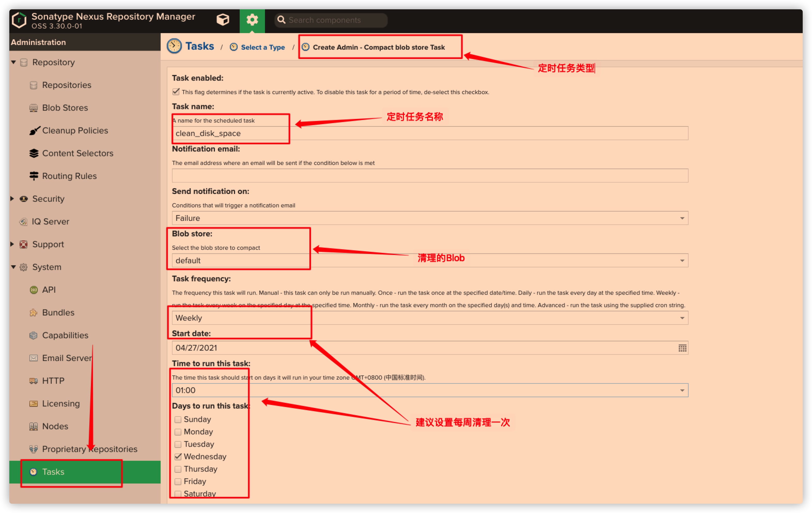Open the Blob store default dropdown
The image size is (812, 513).
point(682,261)
